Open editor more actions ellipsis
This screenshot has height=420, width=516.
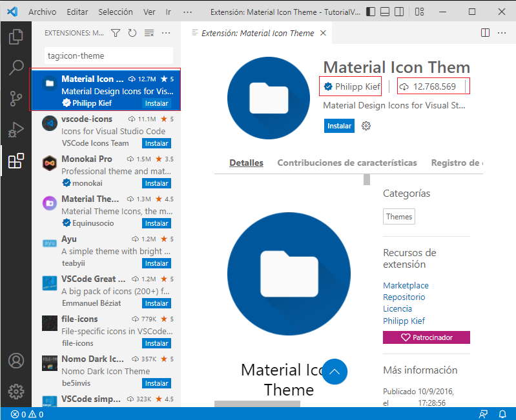(502, 33)
